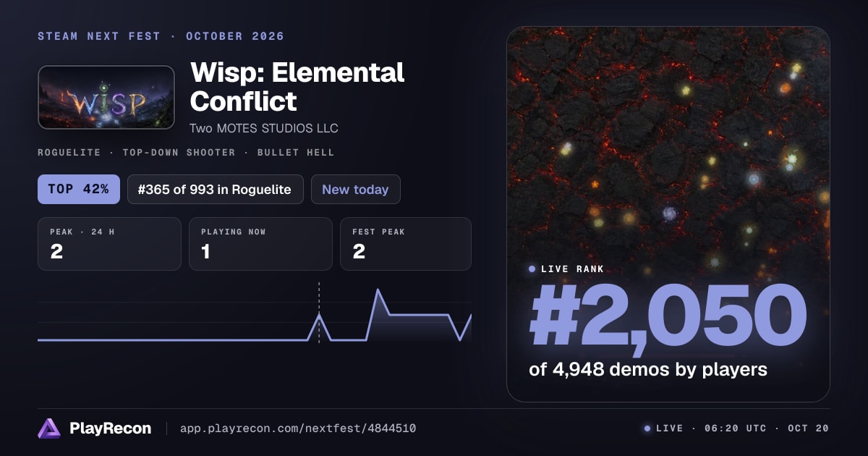This screenshot has height=456, width=868.
Task: Click the lava gameplay screenshot
Action: [668, 214]
